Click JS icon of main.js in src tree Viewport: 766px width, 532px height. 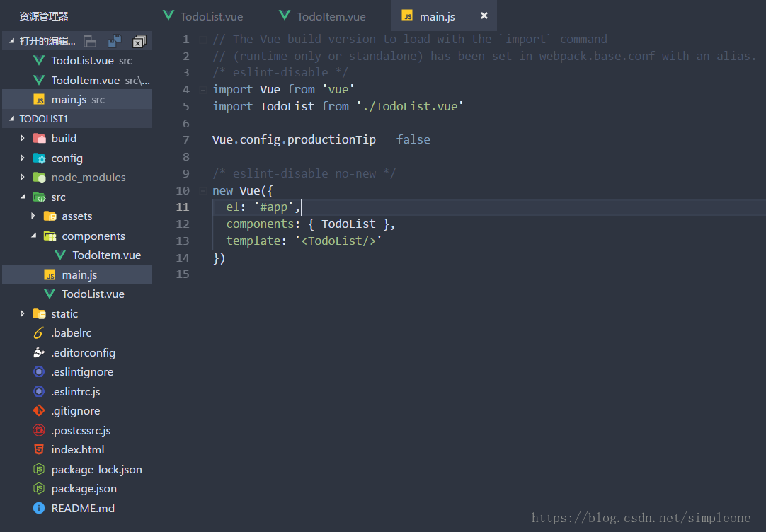(x=50, y=274)
